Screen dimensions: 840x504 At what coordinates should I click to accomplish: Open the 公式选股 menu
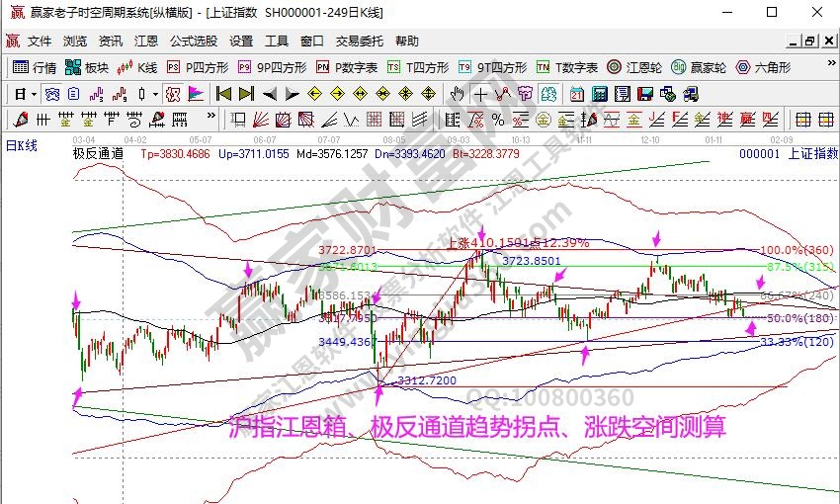[193, 42]
